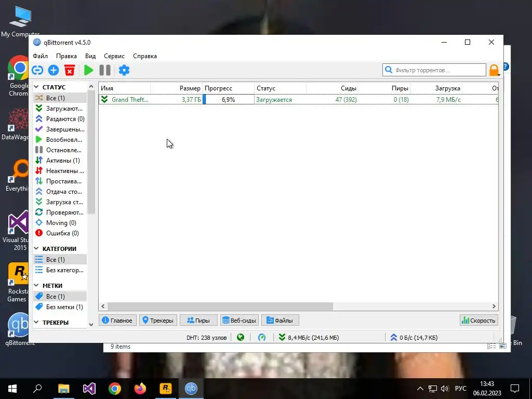The image size is (532, 399).
Task: Select the Без метки (1) filter
Action: click(x=60, y=307)
